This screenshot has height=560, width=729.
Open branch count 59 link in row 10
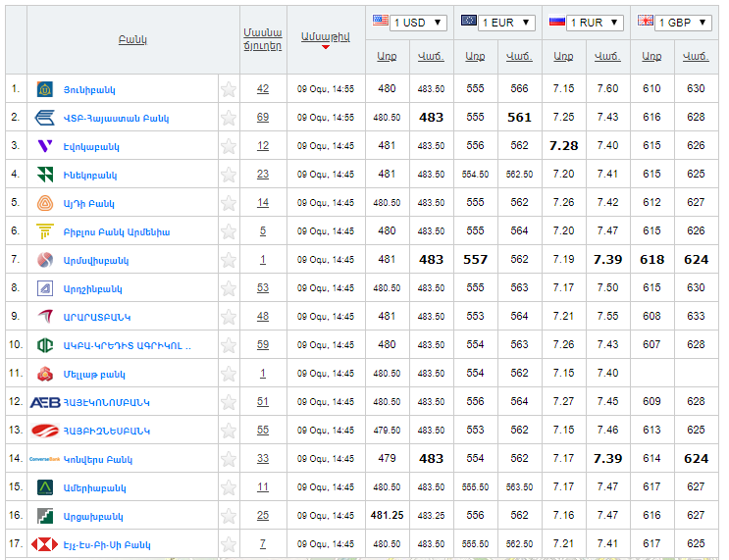(263, 345)
